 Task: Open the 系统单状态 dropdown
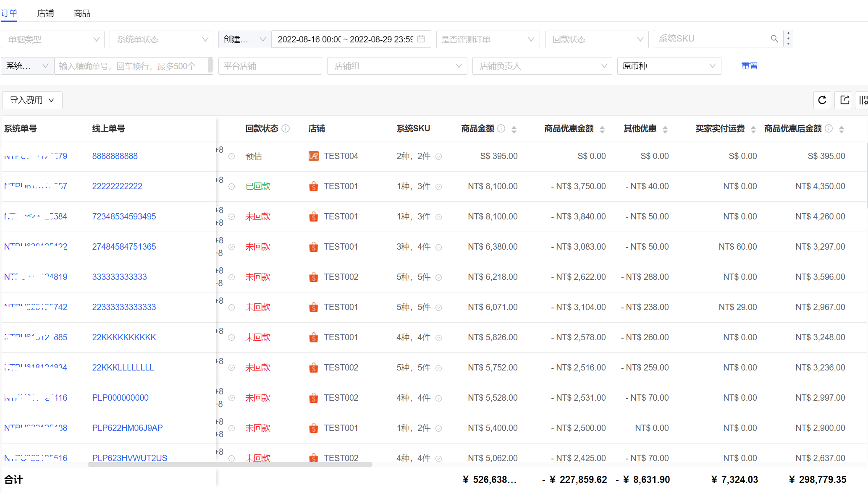pyautogui.click(x=161, y=39)
